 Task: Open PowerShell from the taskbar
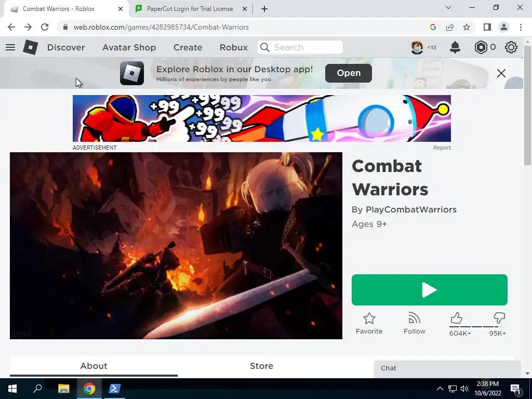click(114, 389)
